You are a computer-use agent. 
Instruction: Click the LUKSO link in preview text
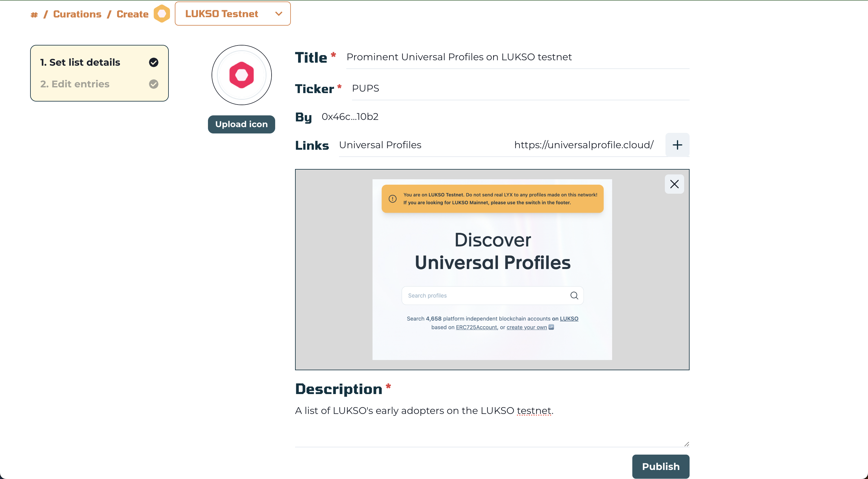pos(569,319)
